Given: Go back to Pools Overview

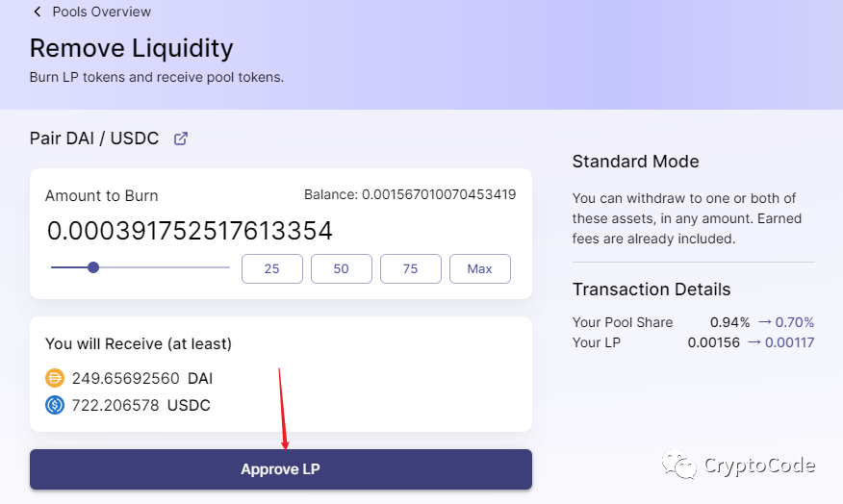Looking at the screenshot, I should [x=102, y=12].
